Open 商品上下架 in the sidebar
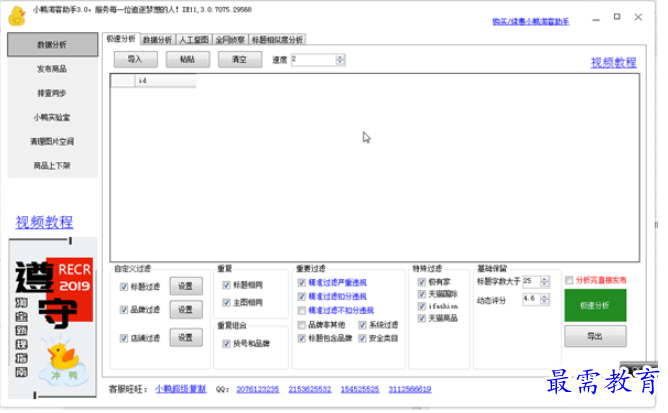 52,166
